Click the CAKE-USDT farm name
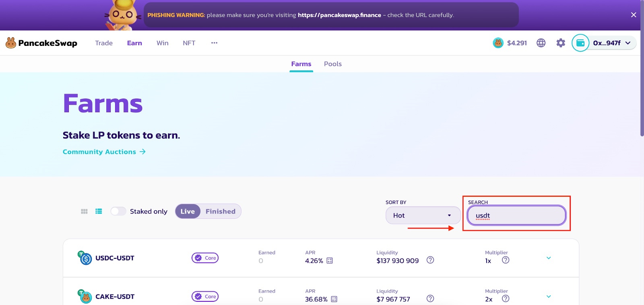This screenshot has height=305, width=644. (x=115, y=297)
